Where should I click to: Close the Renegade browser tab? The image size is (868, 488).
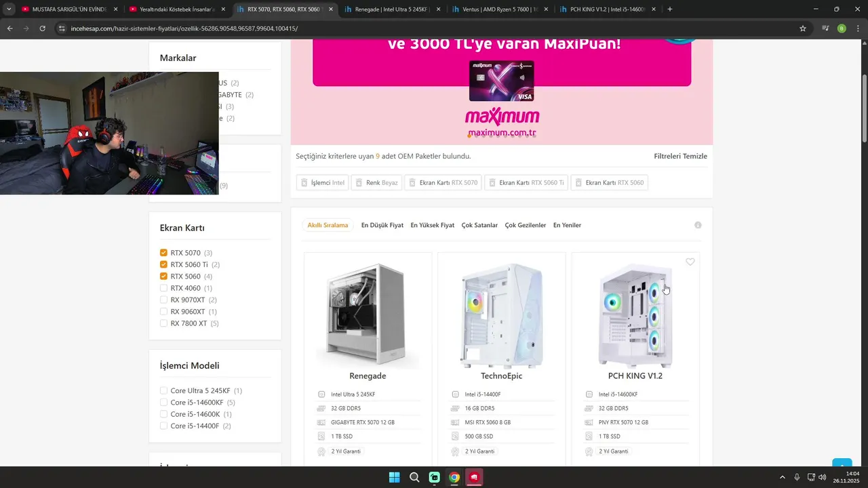(439, 9)
